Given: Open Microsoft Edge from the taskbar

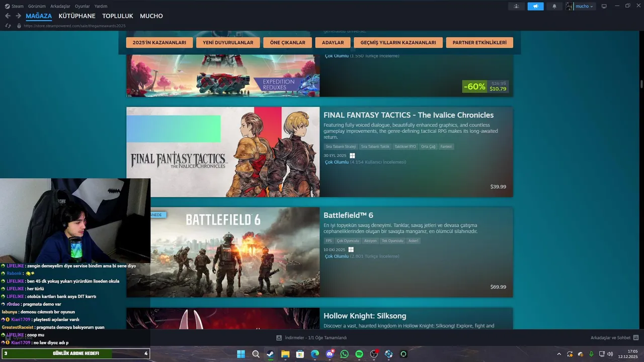Looking at the screenshot, I should coord(315,354).
